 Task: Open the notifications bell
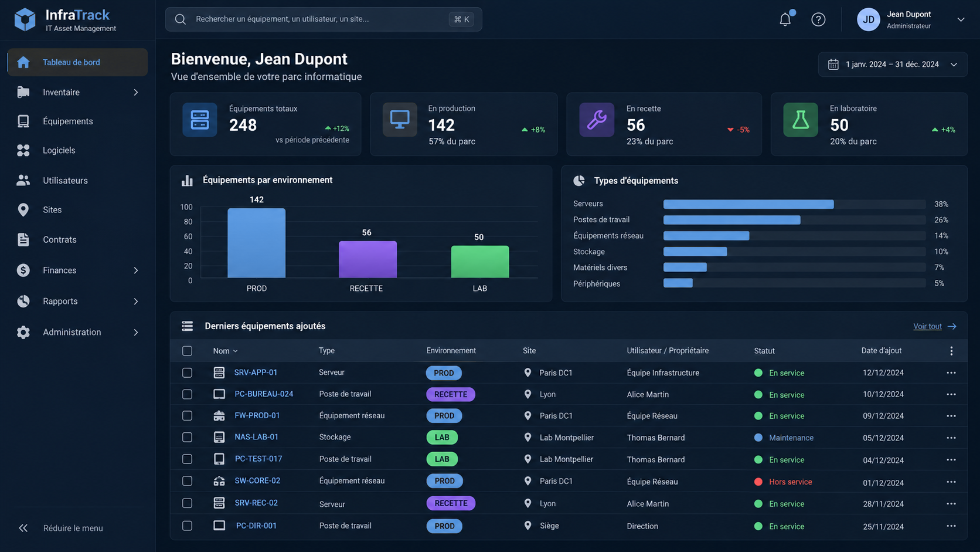pos(785,19)
